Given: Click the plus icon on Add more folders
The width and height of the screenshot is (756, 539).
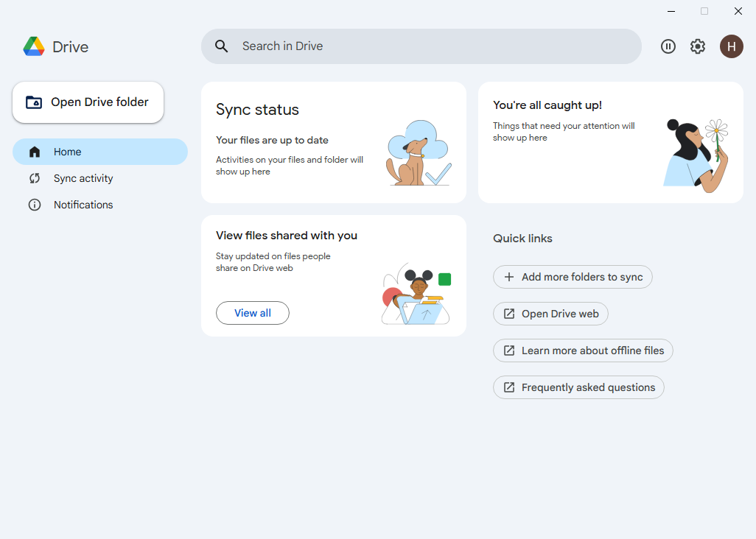Looking at the screenshot, I should pyautogui.click(x=508, y=277).
